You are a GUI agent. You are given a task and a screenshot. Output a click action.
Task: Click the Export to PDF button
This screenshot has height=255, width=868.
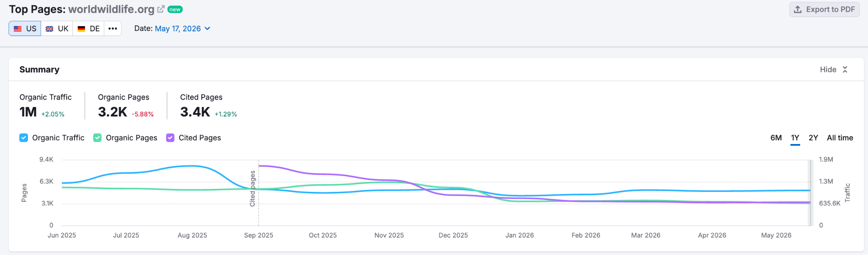(824, 9)
